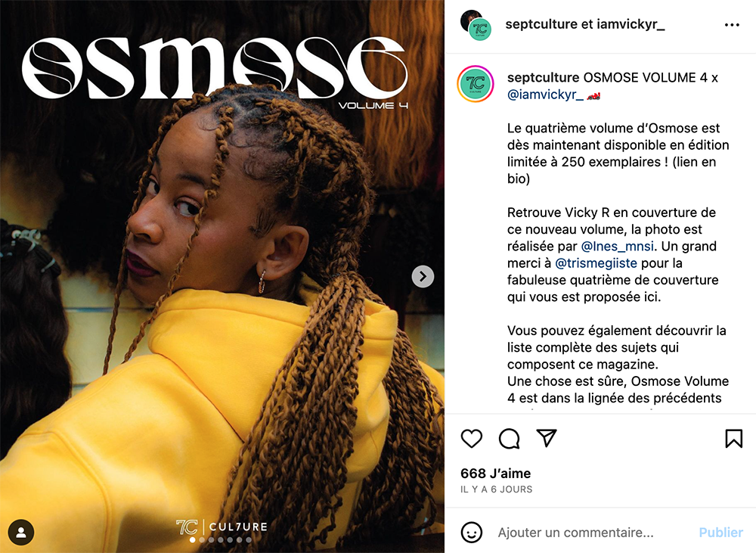The width and height of the screenshot is (756, 553).
Task: Open the septculture avatar with story ring
Action: [476, 84]
